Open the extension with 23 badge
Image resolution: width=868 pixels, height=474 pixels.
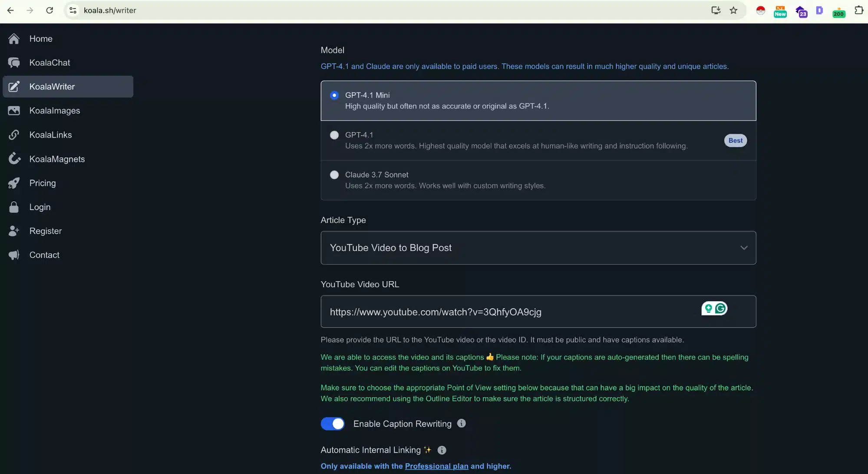point(801,11)
